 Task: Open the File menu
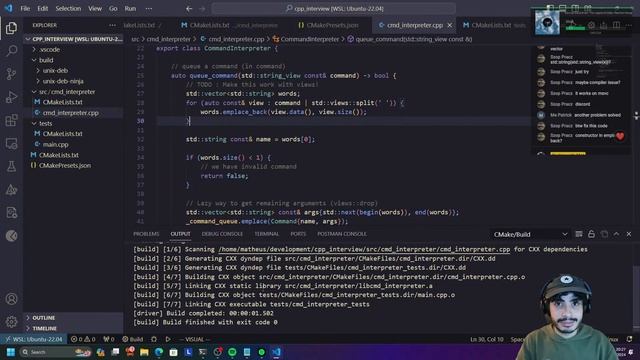[25, 9]
